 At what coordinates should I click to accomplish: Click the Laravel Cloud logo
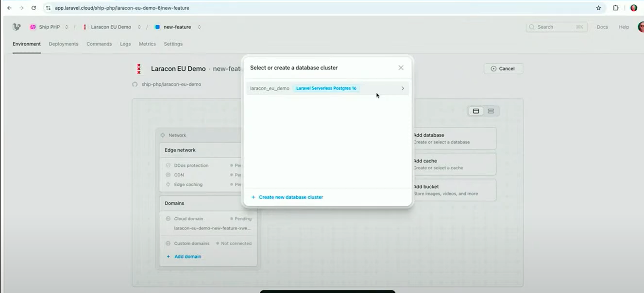[17, 27]
